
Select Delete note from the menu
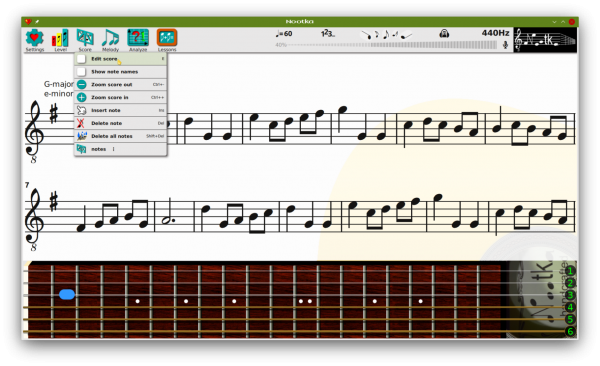(121, 123)
